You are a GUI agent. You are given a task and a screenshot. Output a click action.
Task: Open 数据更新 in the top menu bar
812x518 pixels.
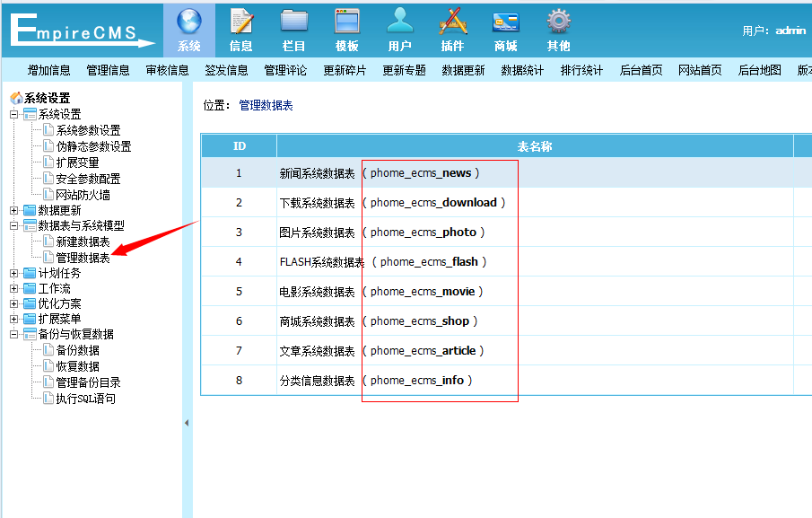(x=463, y=70)
